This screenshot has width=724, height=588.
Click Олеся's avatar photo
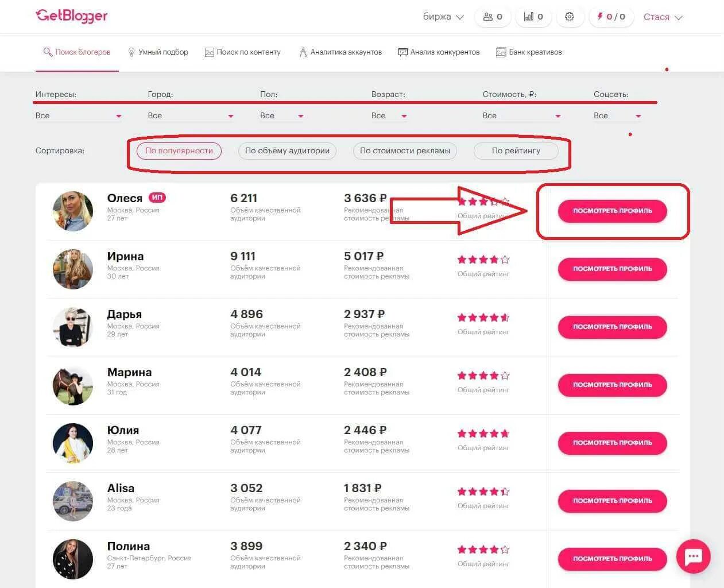73,211
